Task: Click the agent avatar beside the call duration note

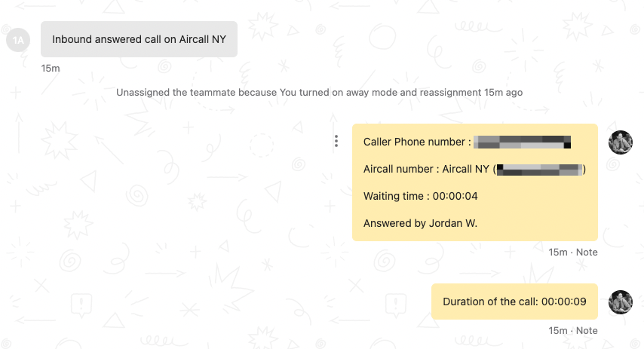Action: [x=620, y=302]
